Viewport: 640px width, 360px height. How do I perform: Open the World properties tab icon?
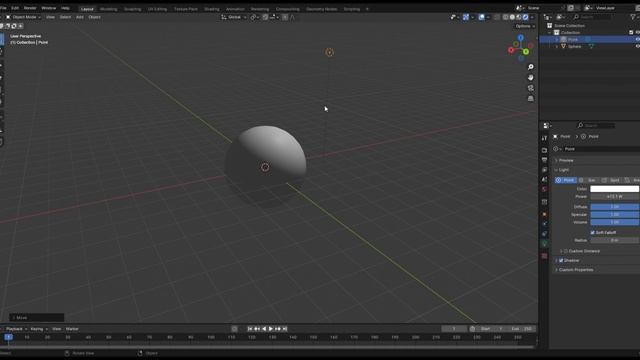pos(544,189)
